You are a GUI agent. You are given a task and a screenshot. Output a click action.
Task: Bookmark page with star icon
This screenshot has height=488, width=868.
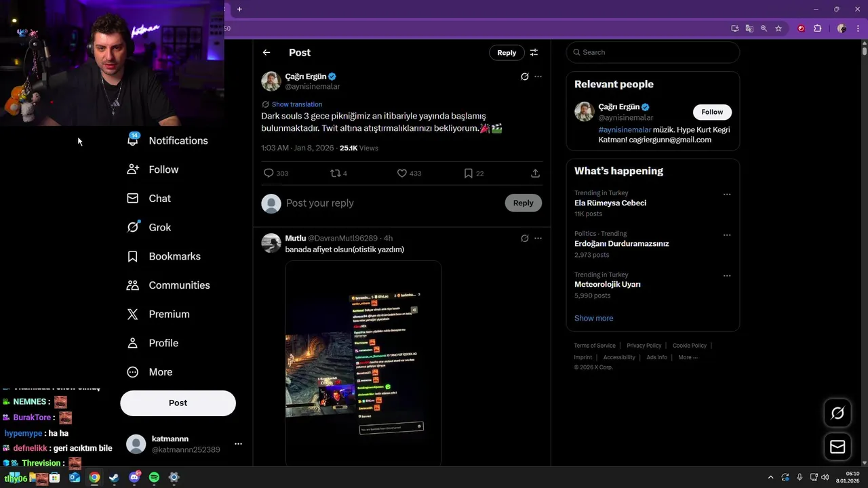[x=778, y=28]
